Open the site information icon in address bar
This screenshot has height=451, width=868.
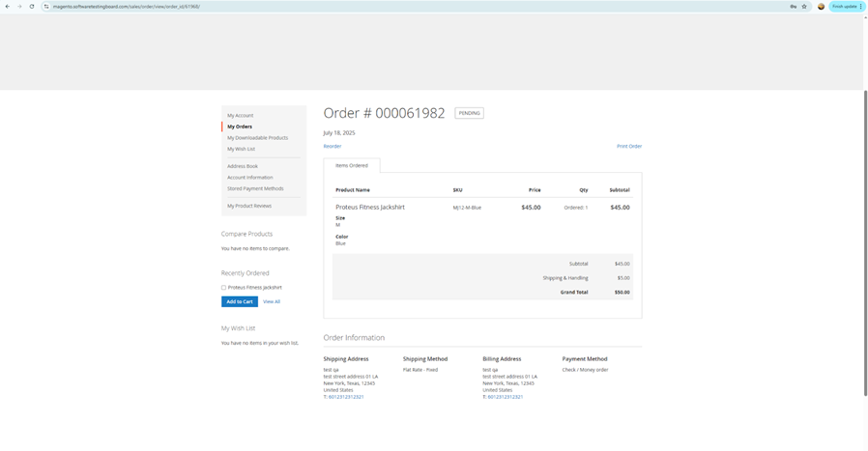[46, 7]
